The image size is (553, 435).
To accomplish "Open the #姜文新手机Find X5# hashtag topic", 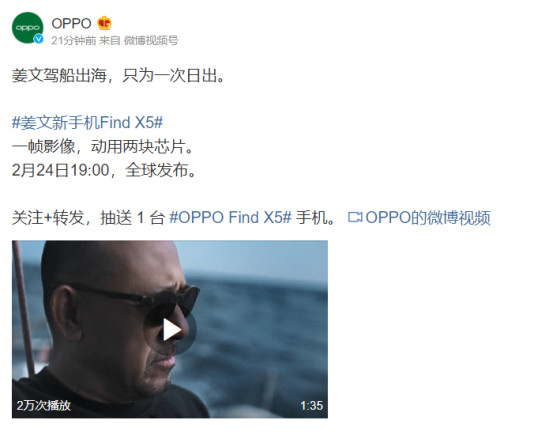I will [87, 123].
